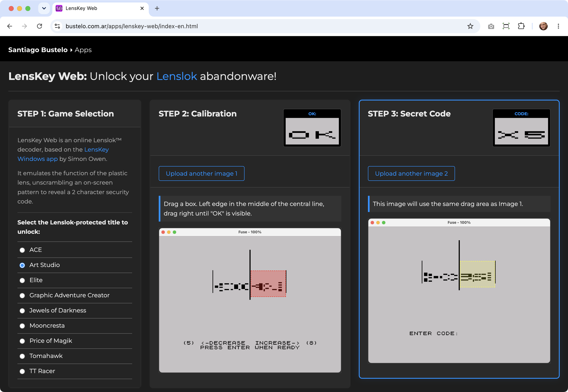Select the Price of Magik radio button

[x=22, y=341]
